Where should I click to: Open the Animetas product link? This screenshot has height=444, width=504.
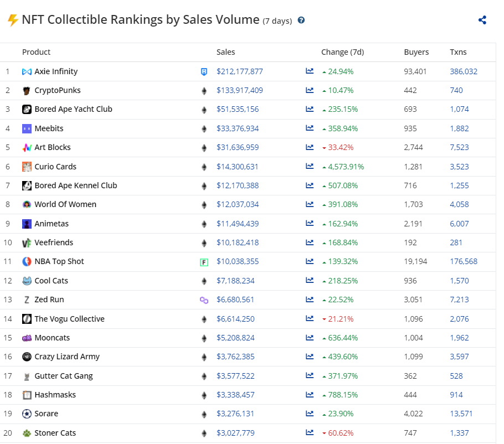[52, 224]
